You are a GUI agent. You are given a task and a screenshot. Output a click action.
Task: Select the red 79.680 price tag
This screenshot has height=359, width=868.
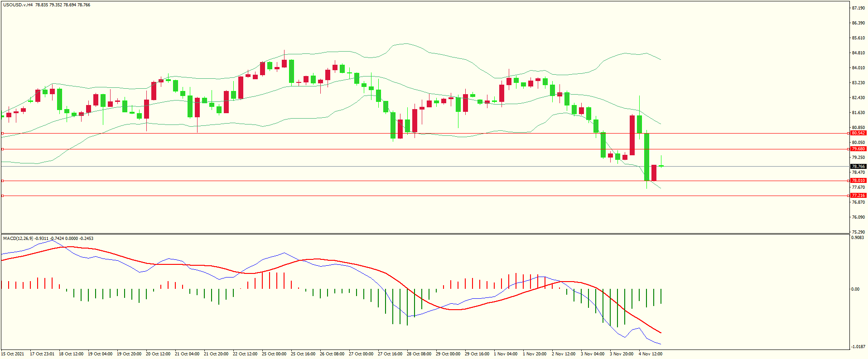[x=858, y=149]
